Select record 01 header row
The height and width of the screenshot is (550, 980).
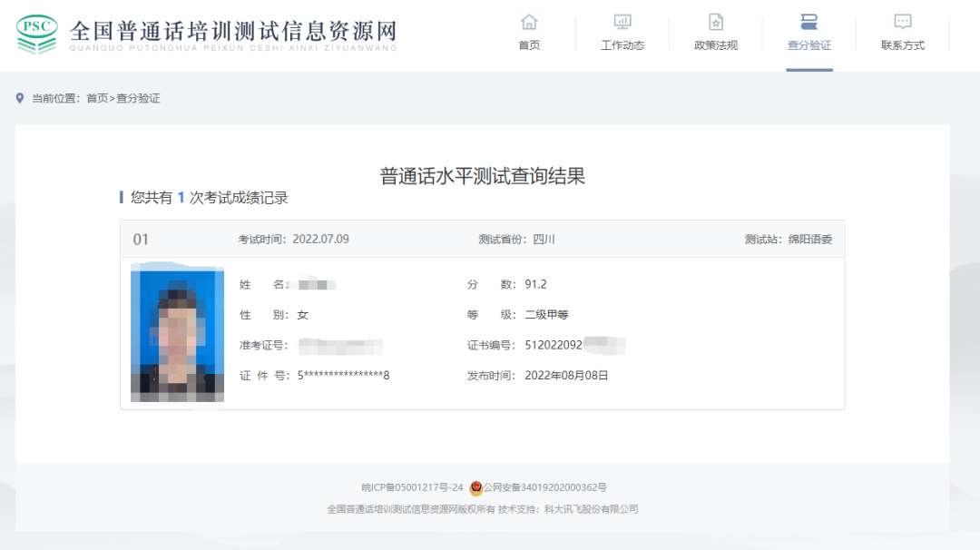click(482, 240)
